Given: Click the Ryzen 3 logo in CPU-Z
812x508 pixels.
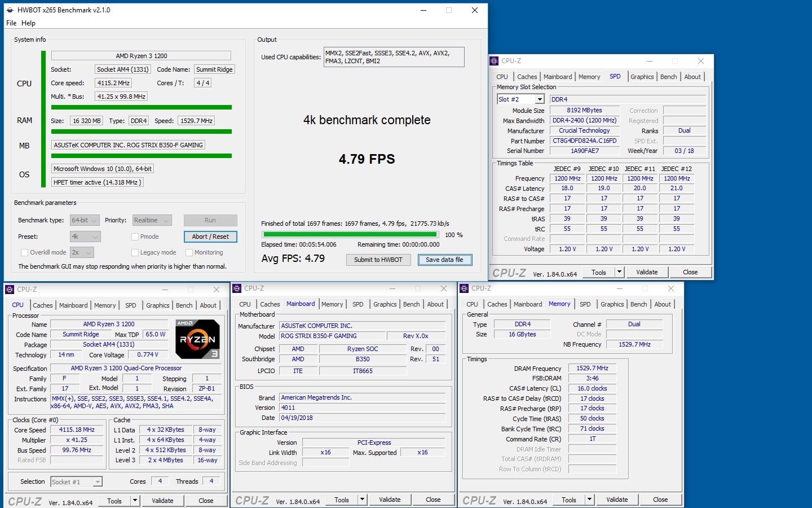Looking at the screenshot, I should pyautogui.click(x=197, y=339).
